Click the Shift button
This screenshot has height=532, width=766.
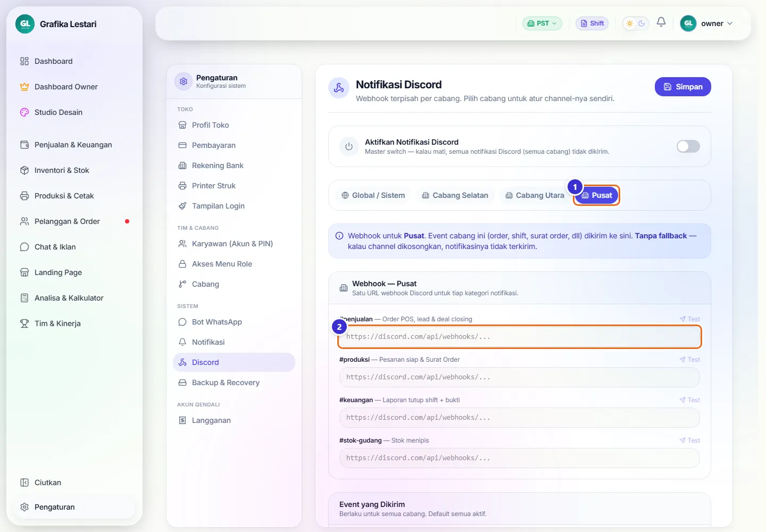[592, 23]
